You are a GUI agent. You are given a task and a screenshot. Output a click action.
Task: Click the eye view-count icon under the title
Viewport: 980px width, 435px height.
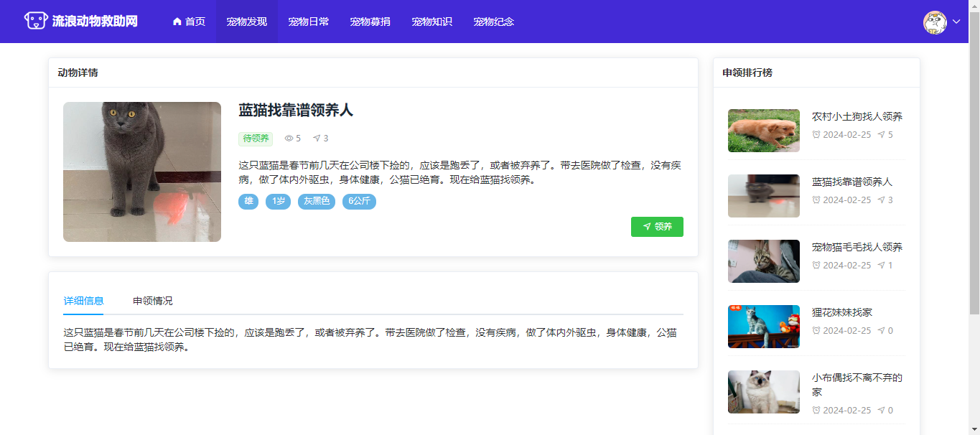(x=289, y=139)
